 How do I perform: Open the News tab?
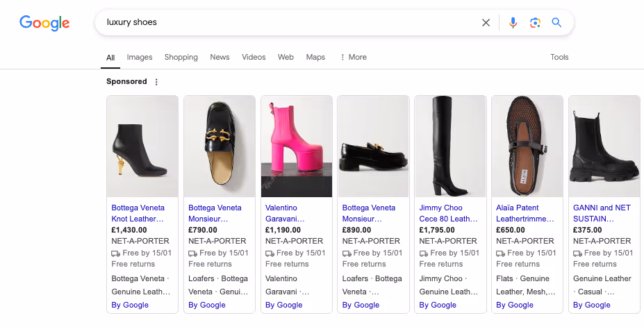click(220, 57)
